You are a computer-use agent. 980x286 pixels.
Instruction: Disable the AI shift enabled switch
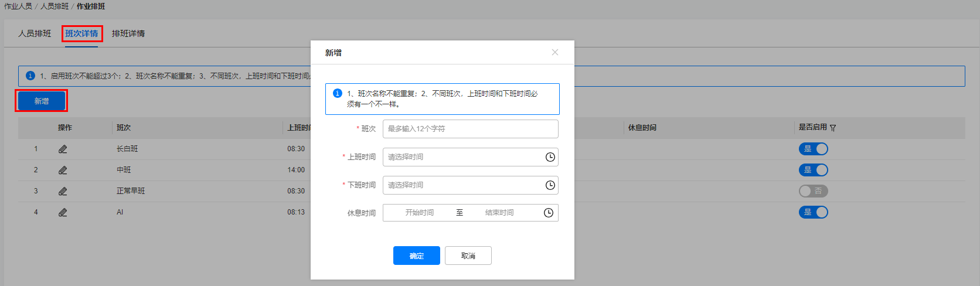point(814,212)
